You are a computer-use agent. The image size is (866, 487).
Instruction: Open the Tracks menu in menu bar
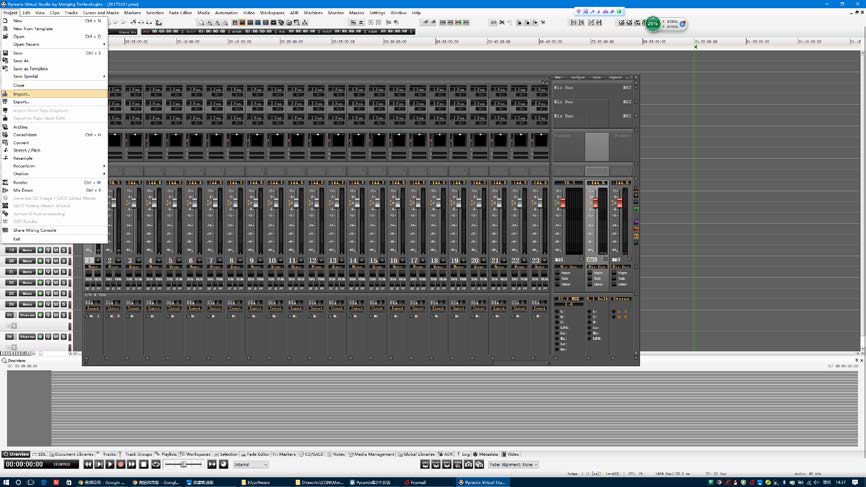click(71, 12)
